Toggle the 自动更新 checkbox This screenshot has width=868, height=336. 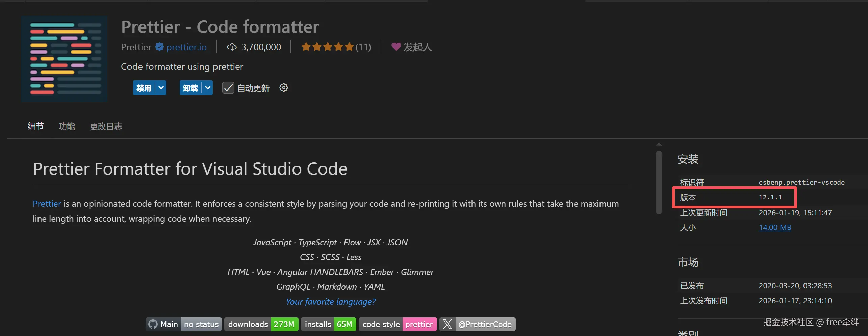tap(228, 88)
